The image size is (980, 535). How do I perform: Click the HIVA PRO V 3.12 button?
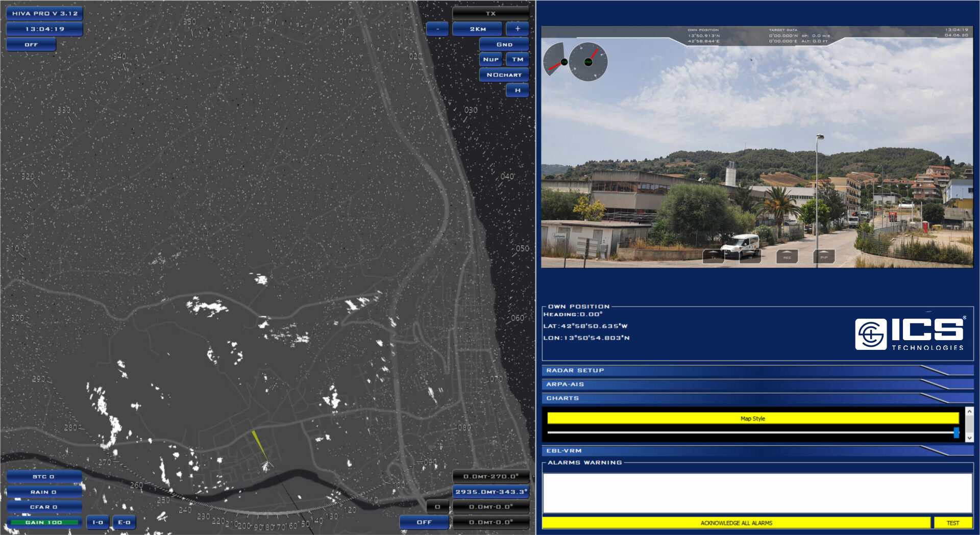pyautogui.click(x=45, y=13)
